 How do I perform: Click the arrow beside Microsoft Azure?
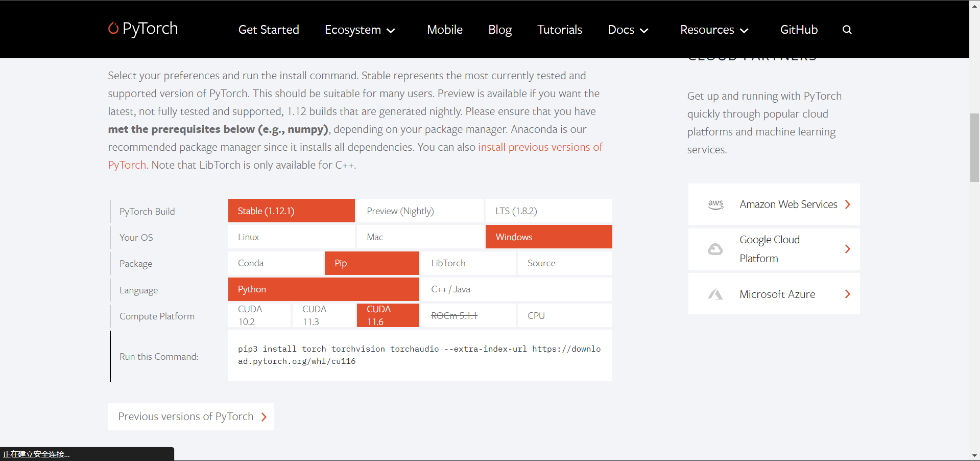click(x=848, y=294)
